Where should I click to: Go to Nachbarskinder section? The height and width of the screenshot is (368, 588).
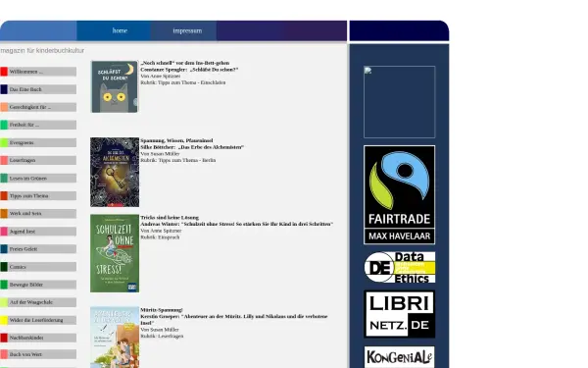point(38,338)
